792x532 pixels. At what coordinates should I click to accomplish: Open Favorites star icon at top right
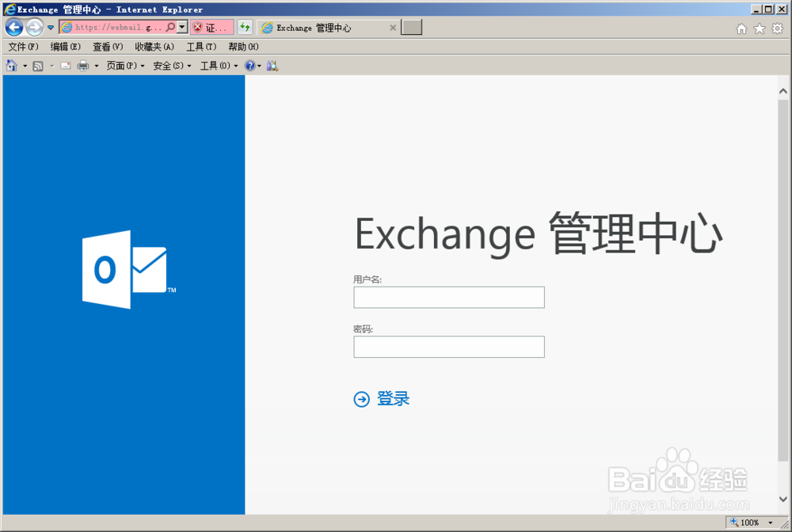760,28
